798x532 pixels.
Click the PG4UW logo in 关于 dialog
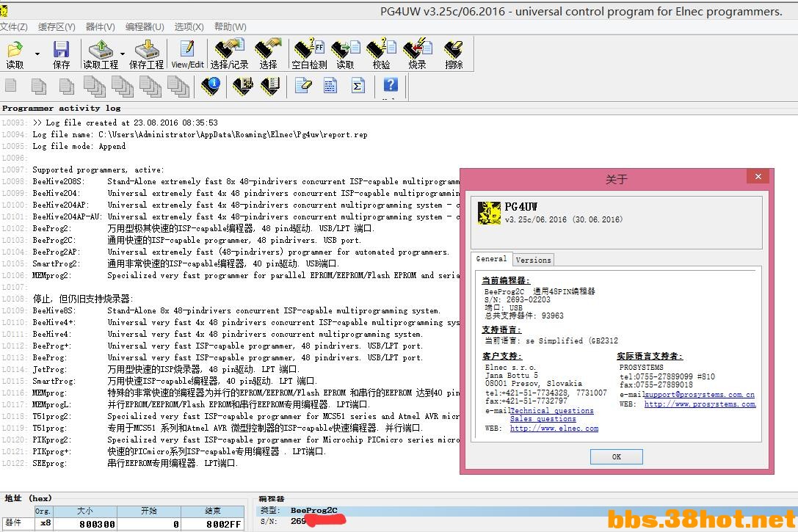(489, 213)
